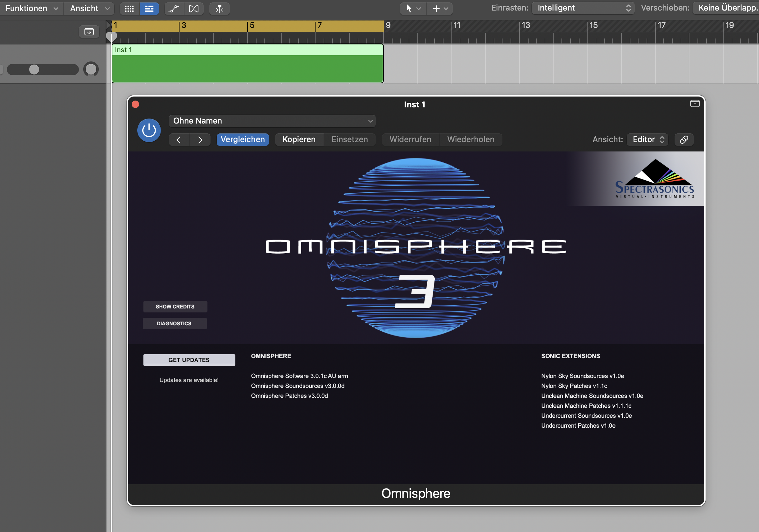Open the Ansicht menu in toolbar
Image resolution: width=759 pixels, height=532 pixels.
point(89,8)
